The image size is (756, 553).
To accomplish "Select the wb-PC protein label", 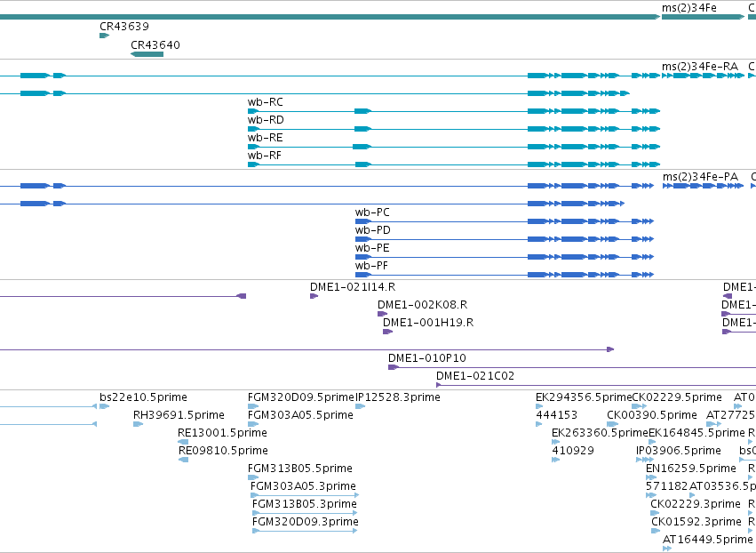I will [x=372, y=212].
